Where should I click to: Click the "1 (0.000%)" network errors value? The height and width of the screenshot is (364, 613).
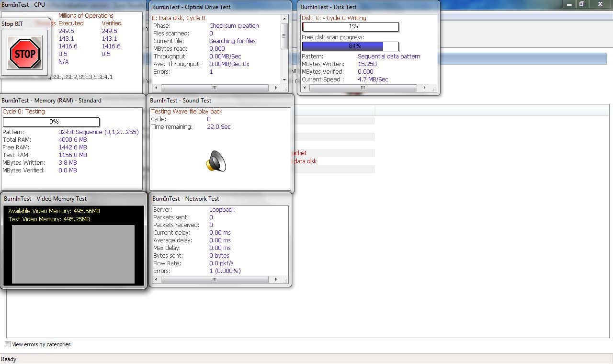[225, 271]
